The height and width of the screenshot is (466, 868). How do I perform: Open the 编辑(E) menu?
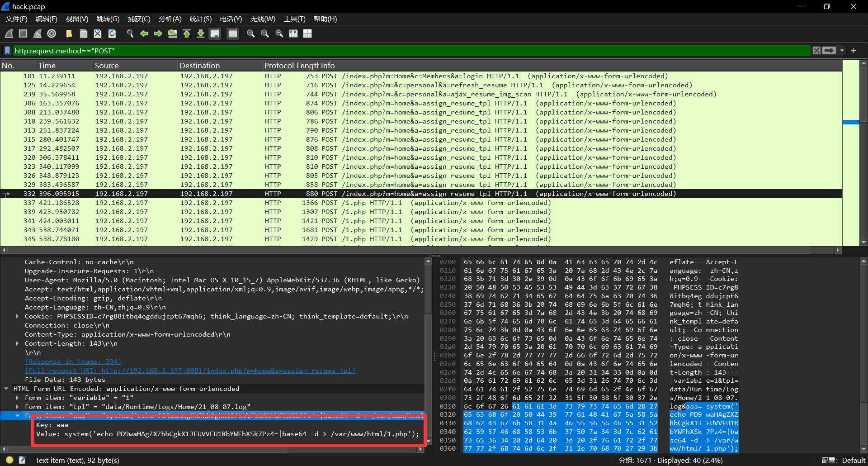click(47, 19)
